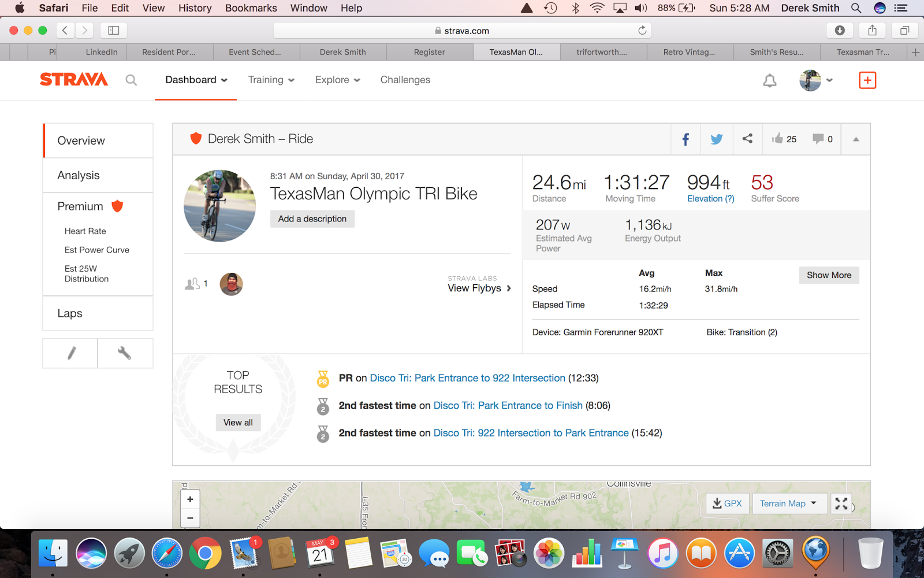Image resolution: width=924 pixels, height=578 pixels.
Task: Click Show More stats button
Action: tap(829, 275)
